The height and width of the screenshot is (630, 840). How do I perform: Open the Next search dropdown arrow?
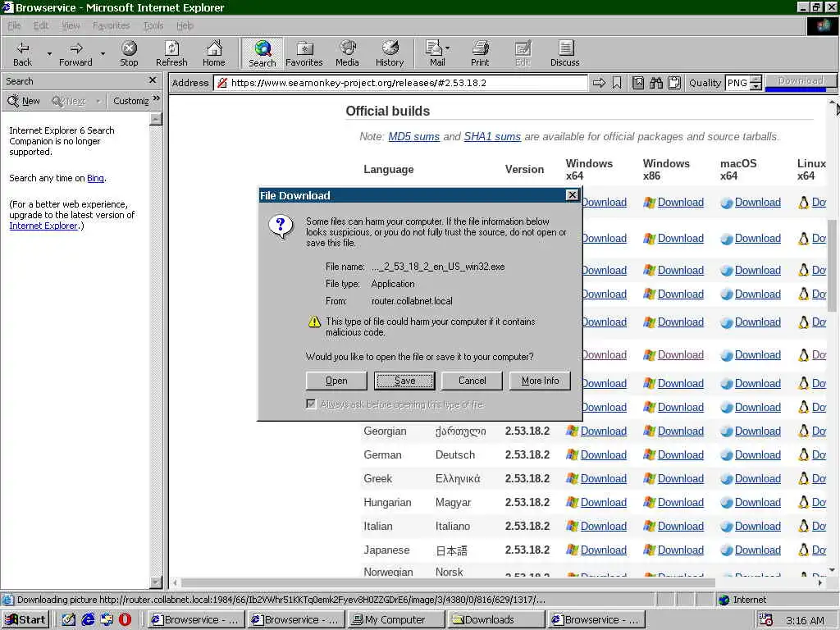tap(98, 101)
